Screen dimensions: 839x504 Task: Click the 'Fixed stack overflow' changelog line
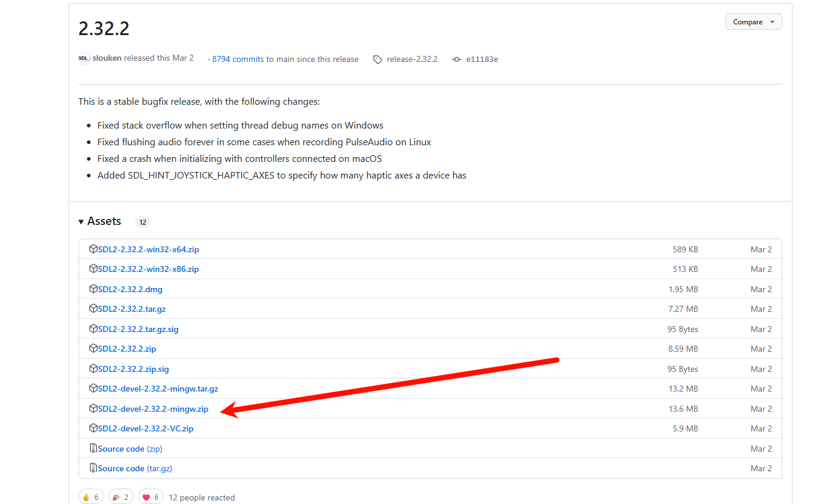[x=241, y=125]
